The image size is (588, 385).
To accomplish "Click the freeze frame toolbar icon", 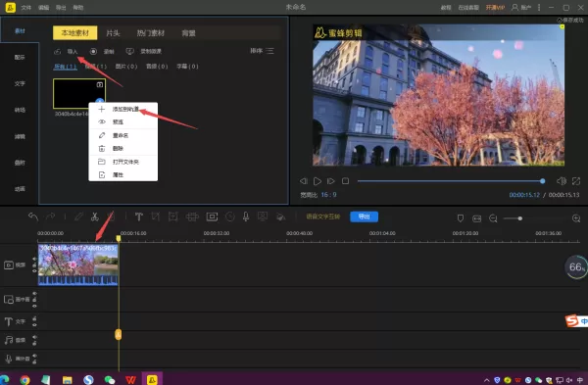I will [212, 217].
